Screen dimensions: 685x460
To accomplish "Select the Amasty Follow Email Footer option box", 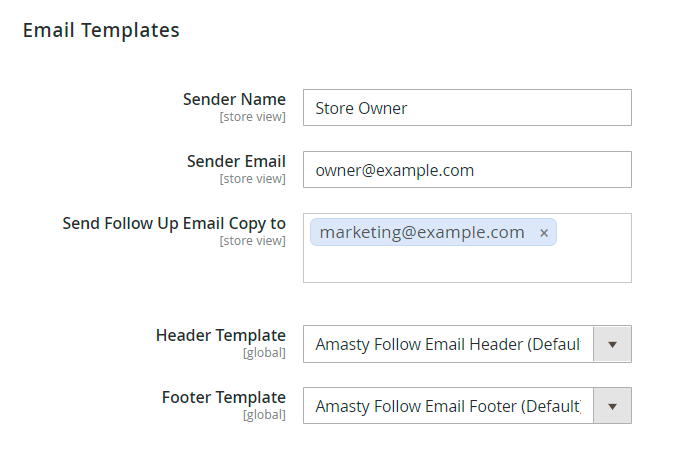I will tap(448, 406).
